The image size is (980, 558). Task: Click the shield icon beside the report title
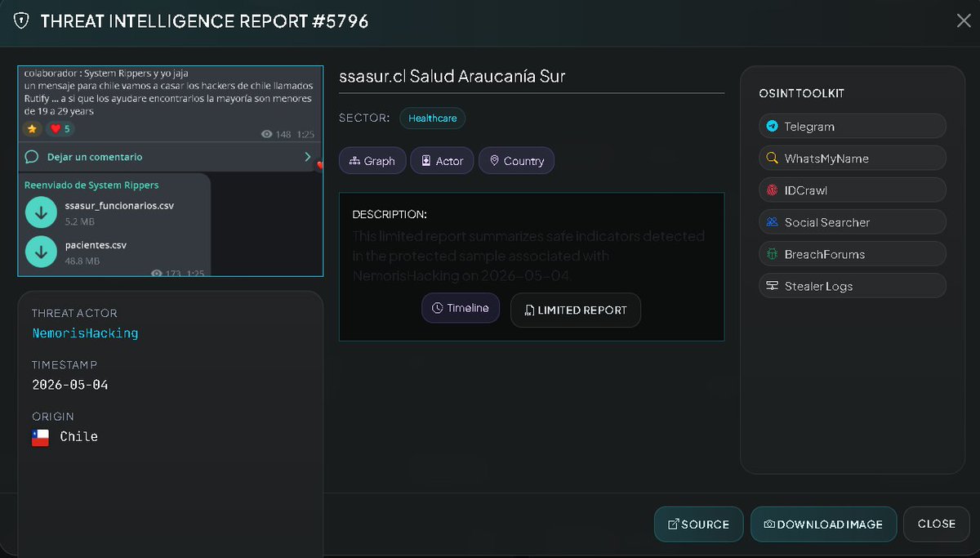click(x=21, y=20)
